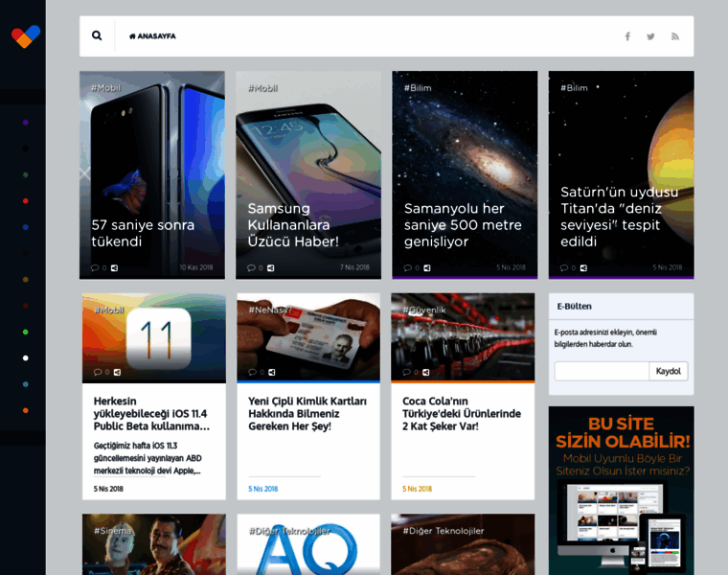
Task: Open the RSS feed icon
Action: pyautogui.click(x=674, y=36)
